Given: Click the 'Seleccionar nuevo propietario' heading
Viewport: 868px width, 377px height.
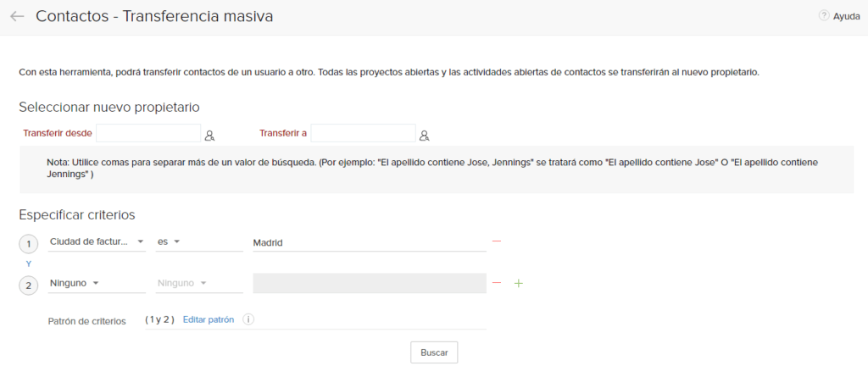Looking at the screenshot, I should 109,107.
